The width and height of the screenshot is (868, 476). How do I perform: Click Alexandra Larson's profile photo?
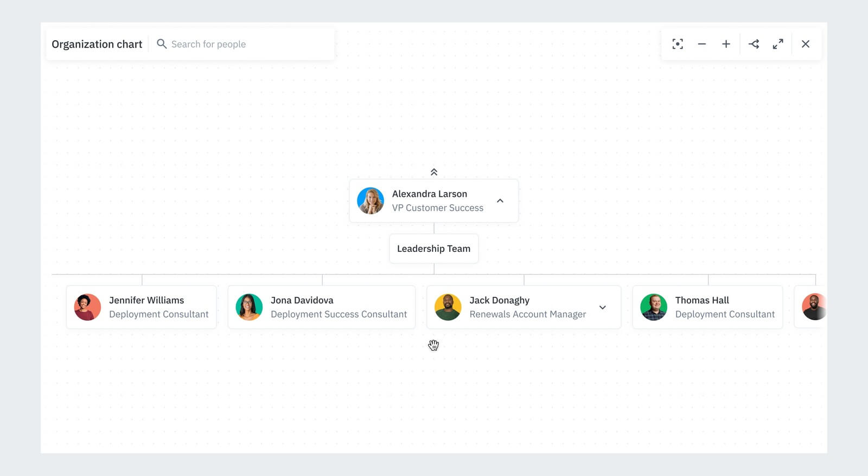click(x=371, y=200)
